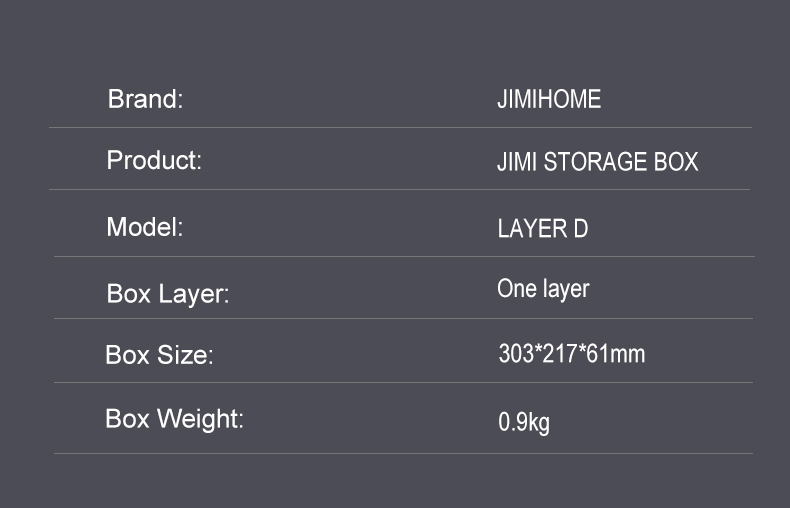Click the divider line below Box Layer row
790x508 pixels.
click(400, 318)
